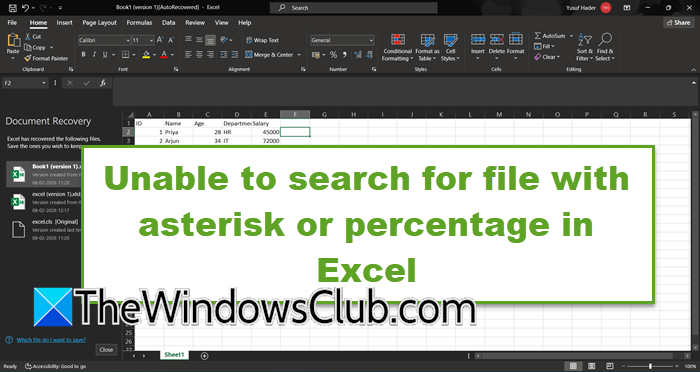Apply middle vertical alignment

point(199,40)
